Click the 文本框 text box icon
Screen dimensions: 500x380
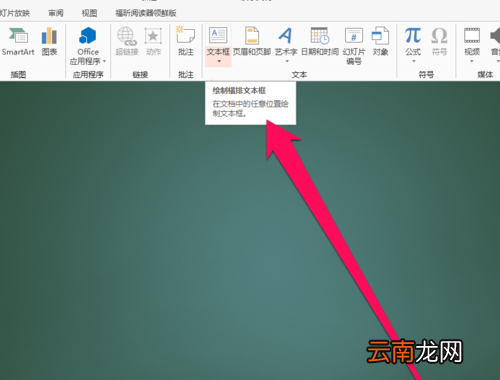(x=218, y=36)
